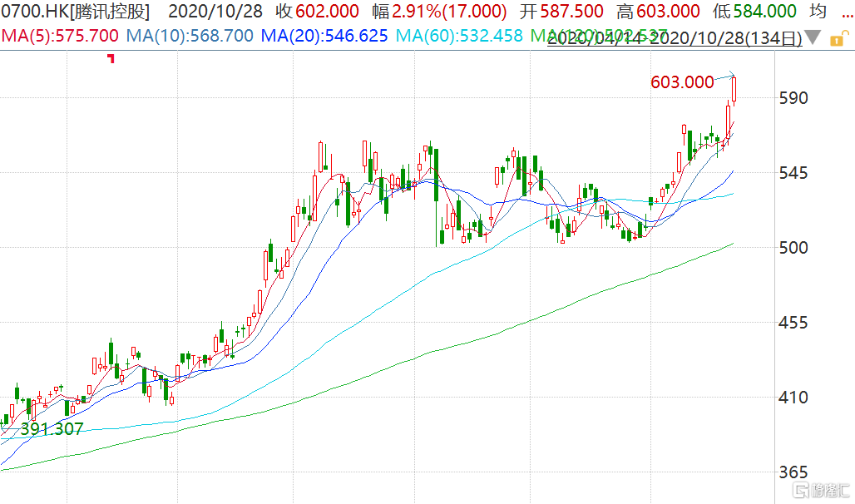Click the 391.307 low price annotation

tap(52, 429)
